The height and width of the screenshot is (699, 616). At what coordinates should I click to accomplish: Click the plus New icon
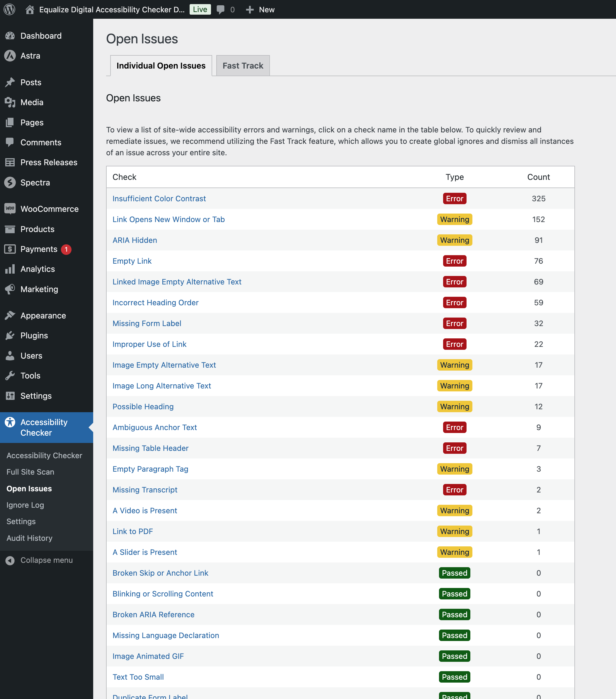point(250,10)
